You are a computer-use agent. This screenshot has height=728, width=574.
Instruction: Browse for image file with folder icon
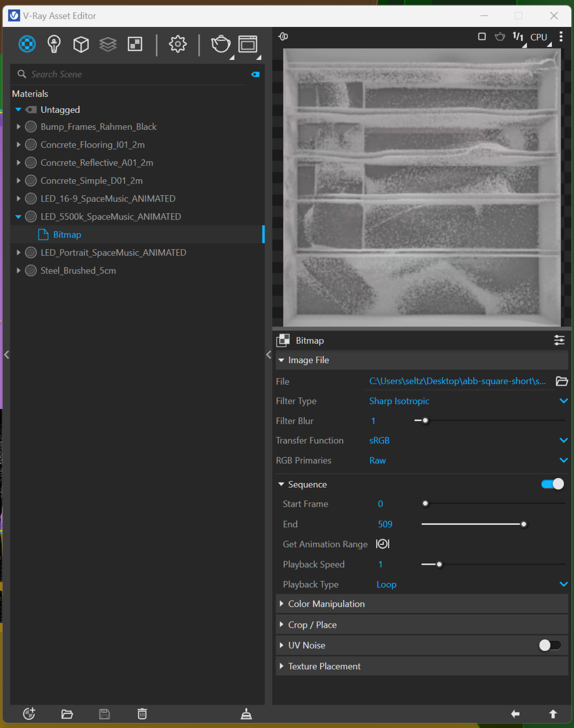[562, 381]
